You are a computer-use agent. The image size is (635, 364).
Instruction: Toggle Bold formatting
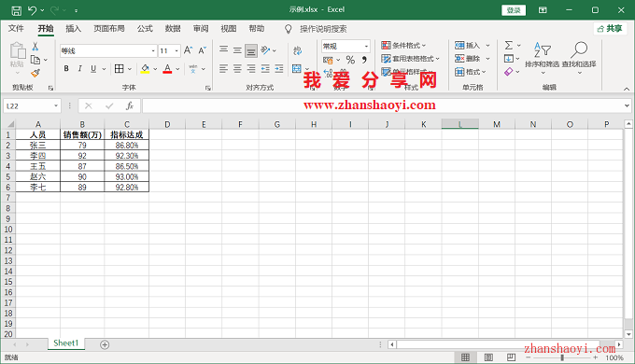click(x=66, y=69)
